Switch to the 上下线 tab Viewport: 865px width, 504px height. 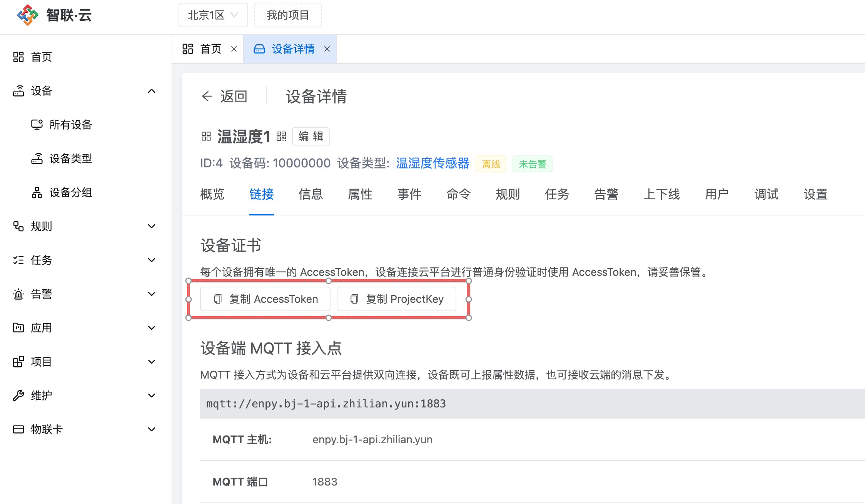662,194
